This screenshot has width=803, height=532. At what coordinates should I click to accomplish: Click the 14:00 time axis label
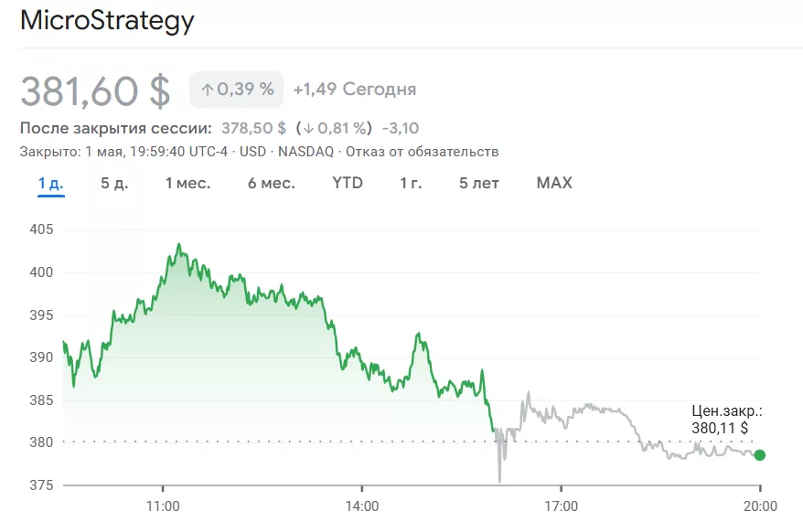pos(362,505)
